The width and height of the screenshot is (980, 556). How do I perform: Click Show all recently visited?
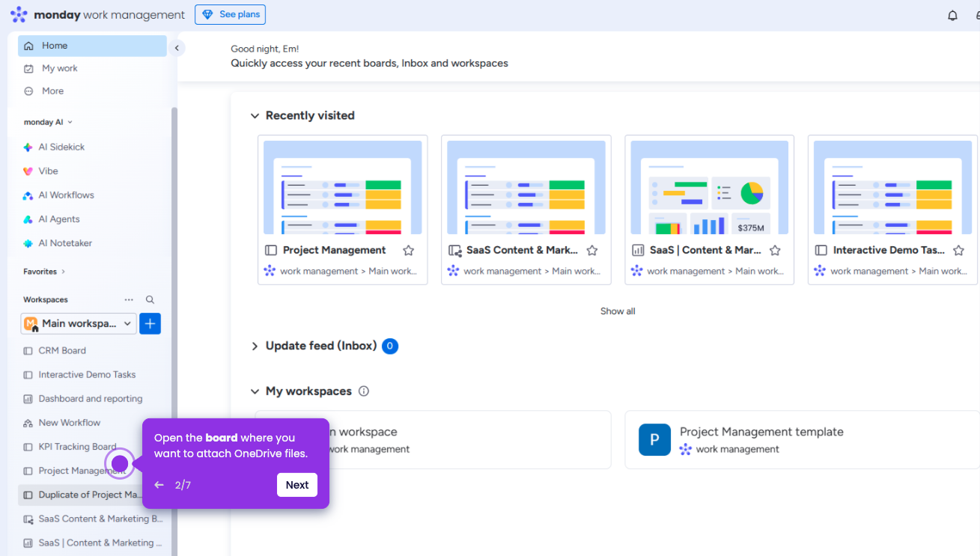click(618, 311)
